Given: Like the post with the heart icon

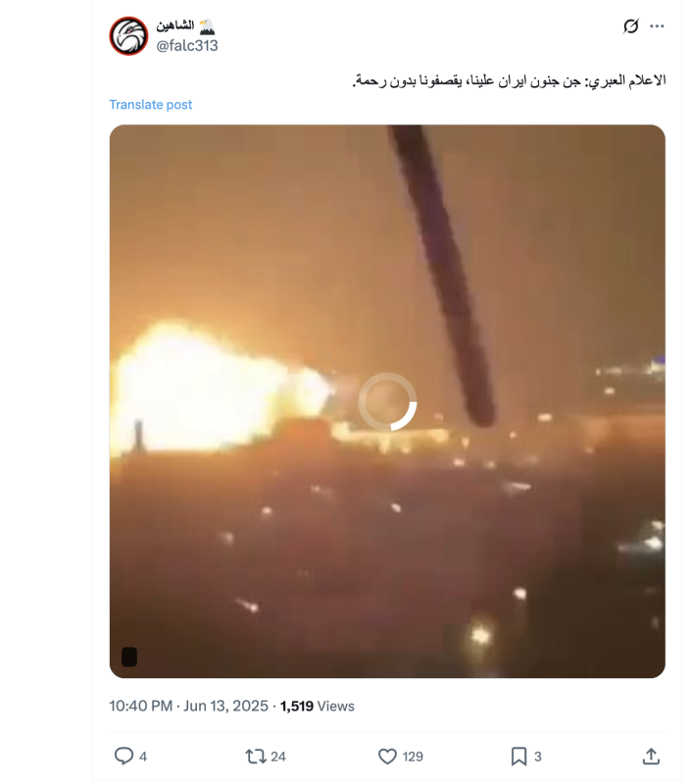Looking at the screenshot, I should 387,756.
